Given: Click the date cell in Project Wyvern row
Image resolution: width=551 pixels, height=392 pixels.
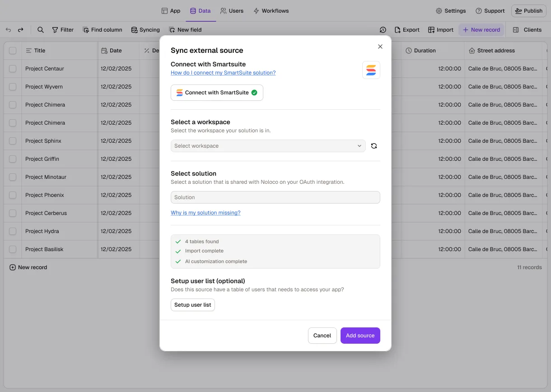Looking at the screenshot, I should pos(119,87).
